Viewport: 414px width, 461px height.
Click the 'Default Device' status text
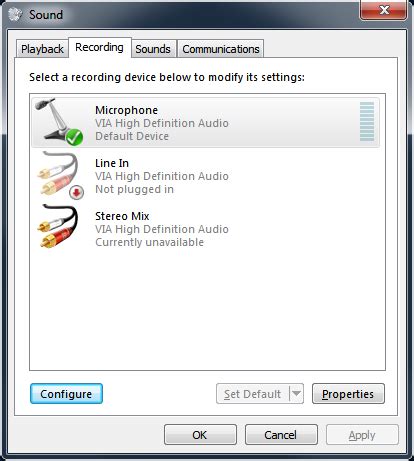pyautogui.click(x=132, y=136)
